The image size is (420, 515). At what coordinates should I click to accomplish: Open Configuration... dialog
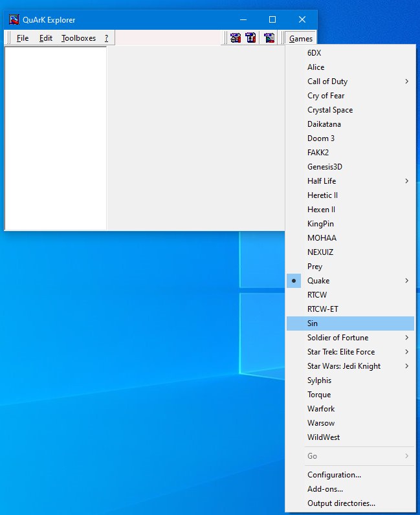coord(350,475)
